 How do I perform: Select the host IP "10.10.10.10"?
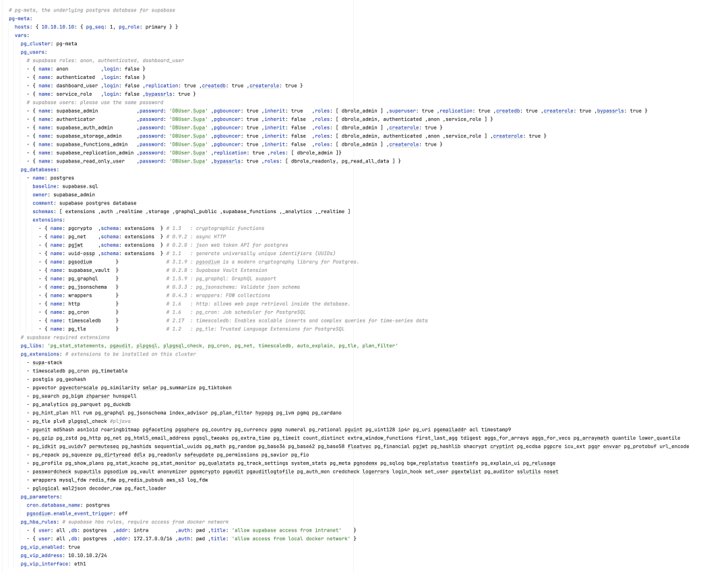coord(58,27)
